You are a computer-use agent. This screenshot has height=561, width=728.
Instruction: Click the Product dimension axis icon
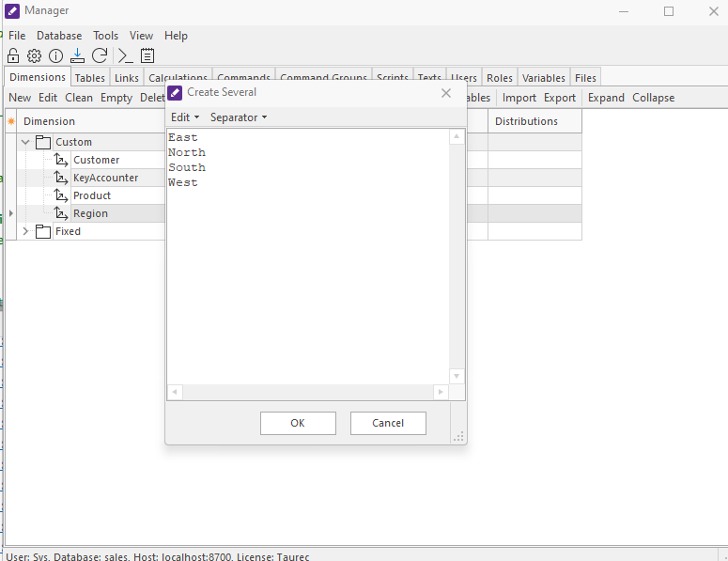(61, 195)
